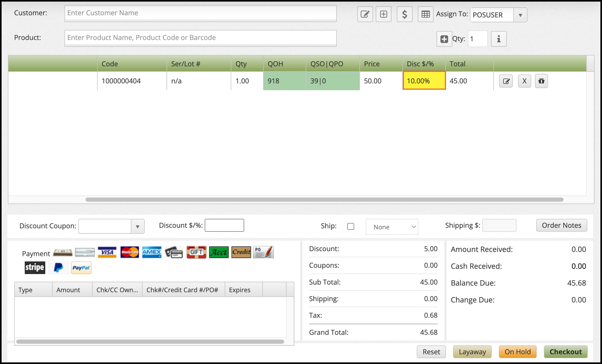Expand the Discount Coupon dropdown
602x364 pixels.
pyautogui.click(x=137, y=226)
